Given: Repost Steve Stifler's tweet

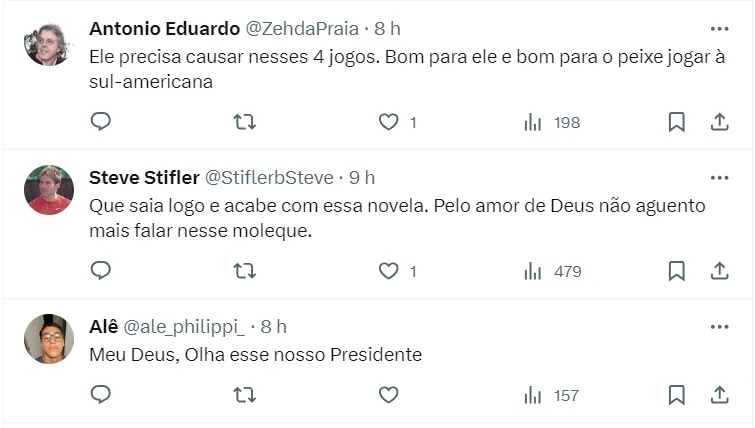Looking at the screenshot, I should click(x=244, y=271).
